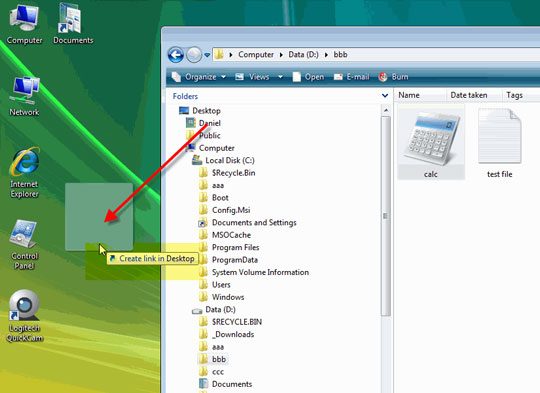
Task: Select Documents folder under Data D
Action: tap(226, 384)
